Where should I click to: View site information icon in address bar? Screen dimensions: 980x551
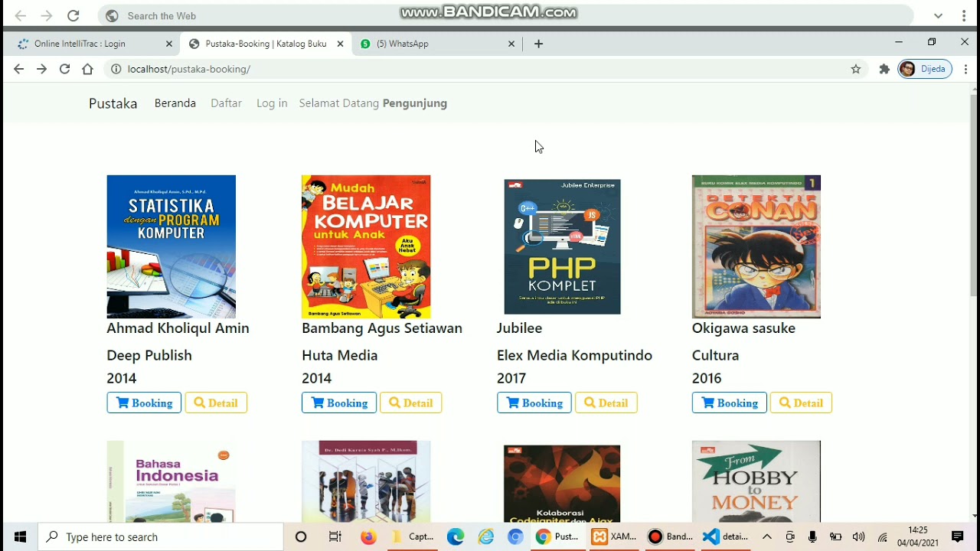pos(116,69)
